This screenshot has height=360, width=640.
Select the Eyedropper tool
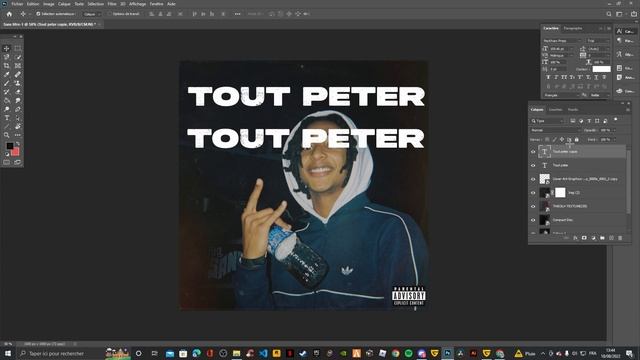pyautogui.click(x=7, y=74)
